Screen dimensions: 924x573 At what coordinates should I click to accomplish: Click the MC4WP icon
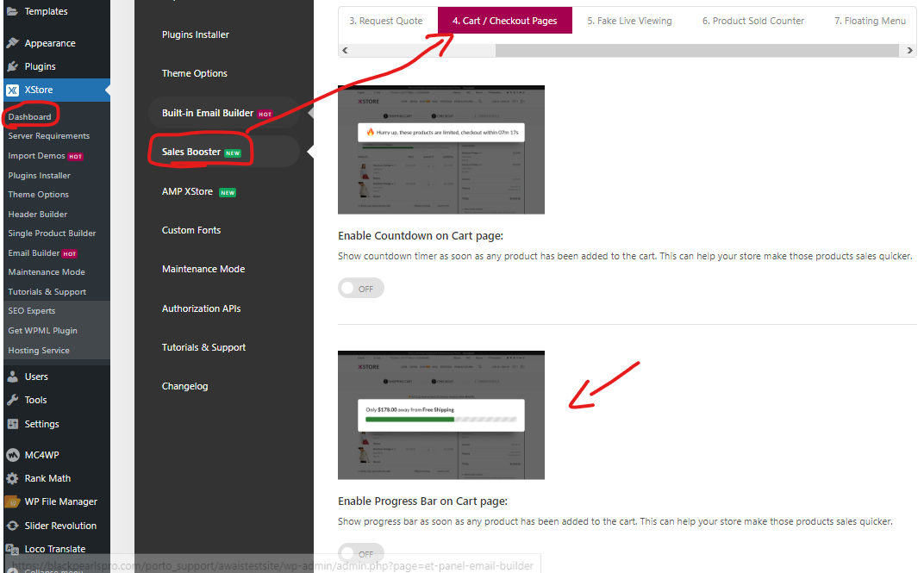[12, 455]
